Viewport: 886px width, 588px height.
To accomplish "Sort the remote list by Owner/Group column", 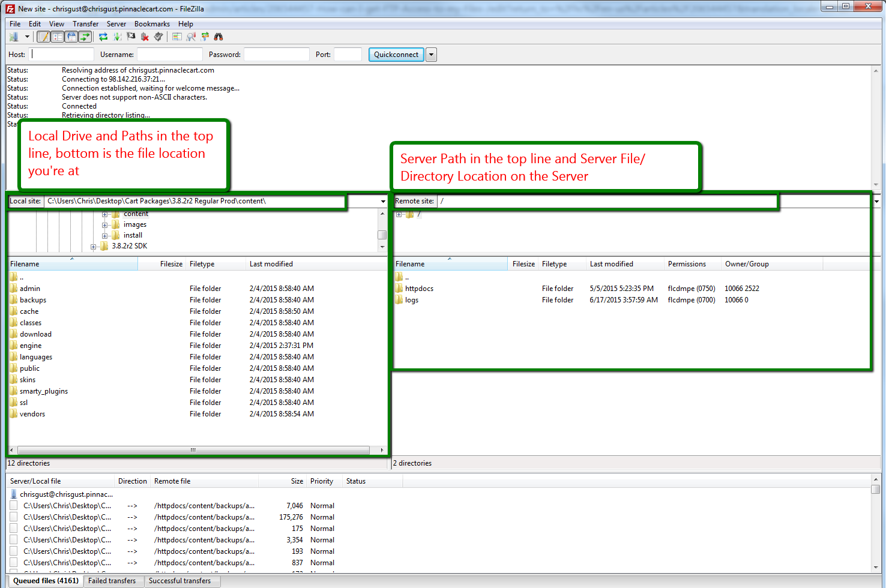I will coord(772,264).
